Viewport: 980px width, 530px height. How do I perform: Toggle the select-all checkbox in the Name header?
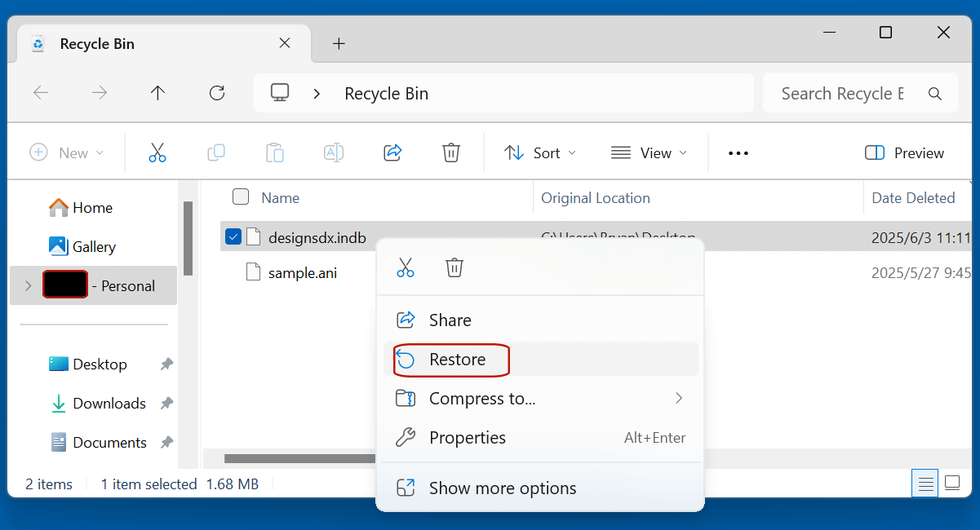[x=241, y=197]
